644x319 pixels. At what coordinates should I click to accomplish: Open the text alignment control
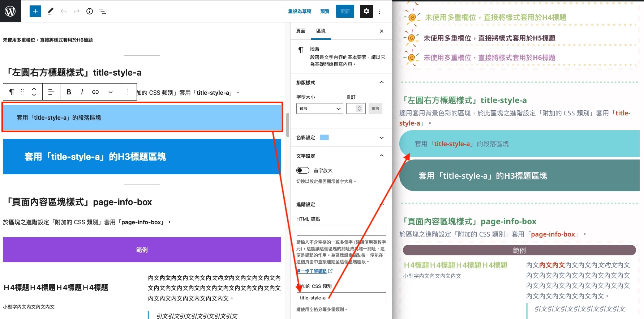pos(51,92)
